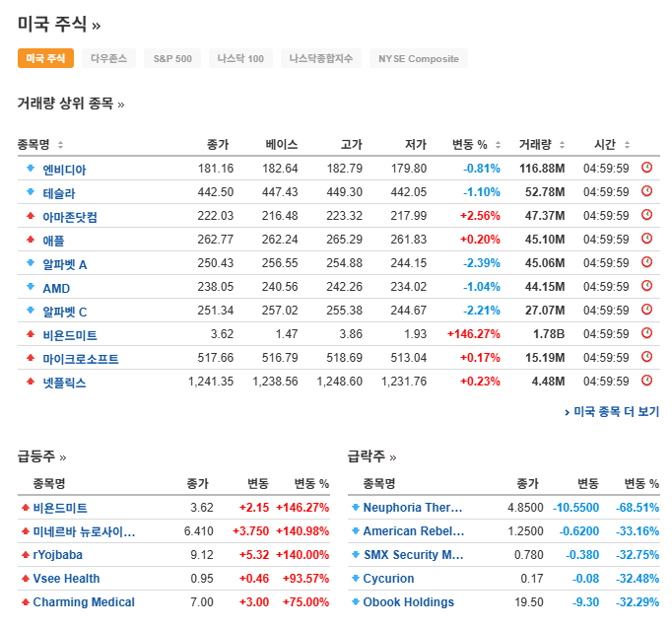Click the clock icon in 넷플릭스 row

[x=646, y=380]
